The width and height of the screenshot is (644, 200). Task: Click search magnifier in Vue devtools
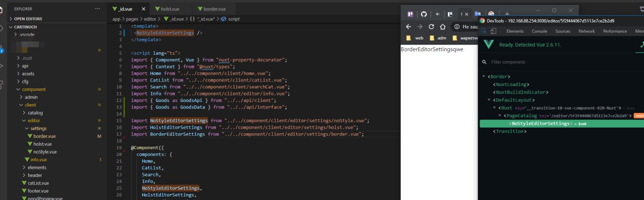click(x=484, y=62)
